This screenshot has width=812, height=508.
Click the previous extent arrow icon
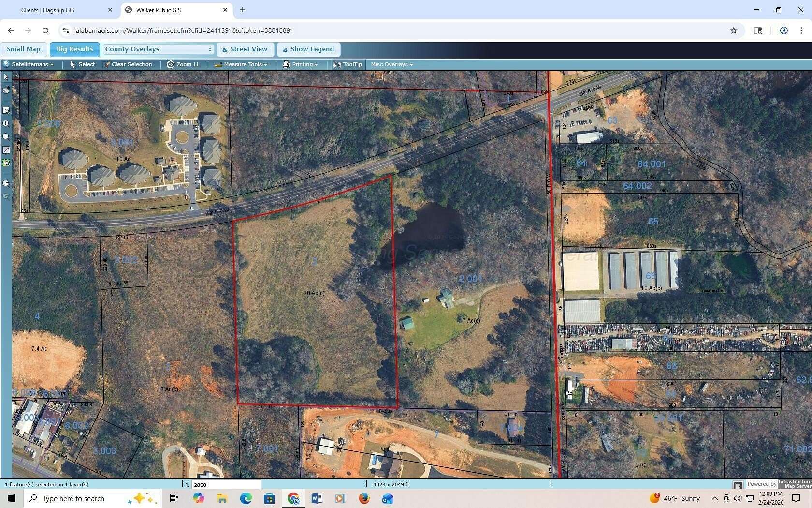6,183
